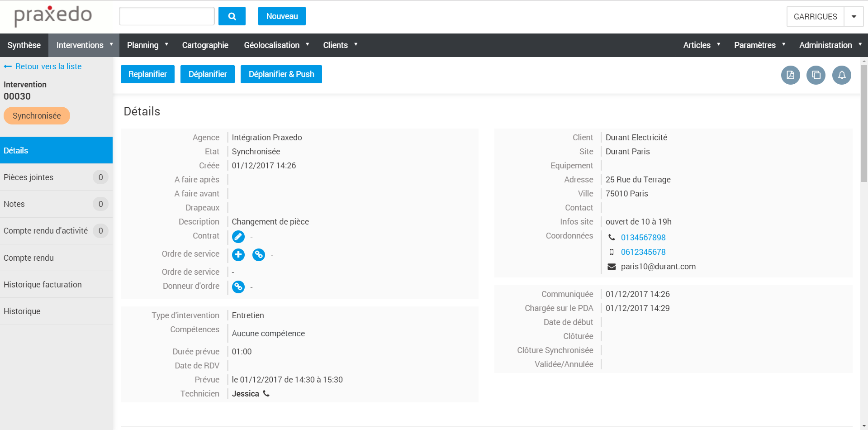This screenshot has width=868, height=430.
Task: Click the Replanifier button
Action: [x=147, y=74]
